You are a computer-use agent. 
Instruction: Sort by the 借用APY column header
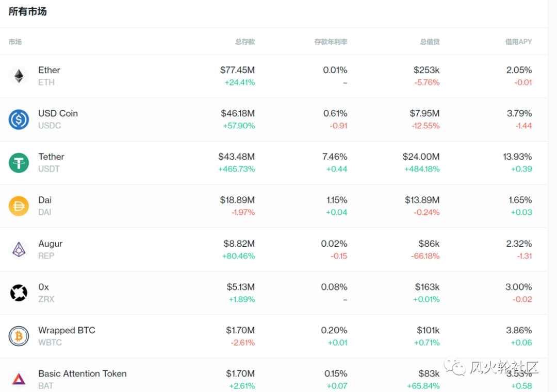519,42
